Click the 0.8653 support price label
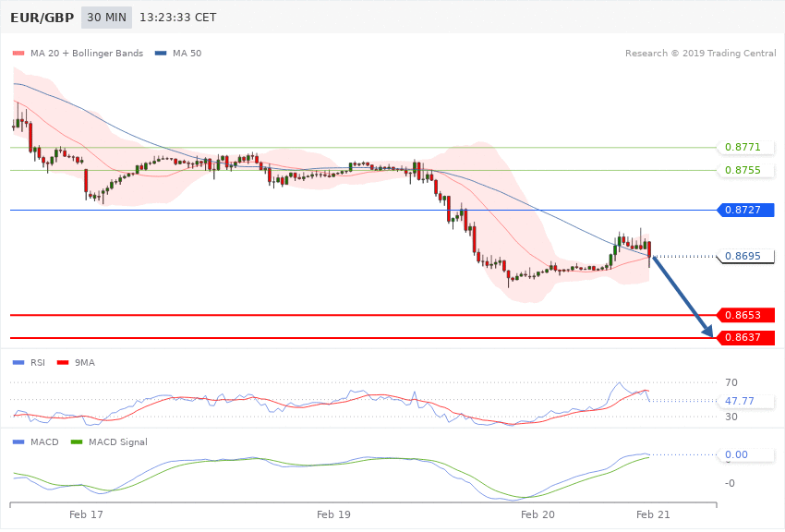Image resolution: width=785 pixels, height=532 pixels. (x=746, y=315)
